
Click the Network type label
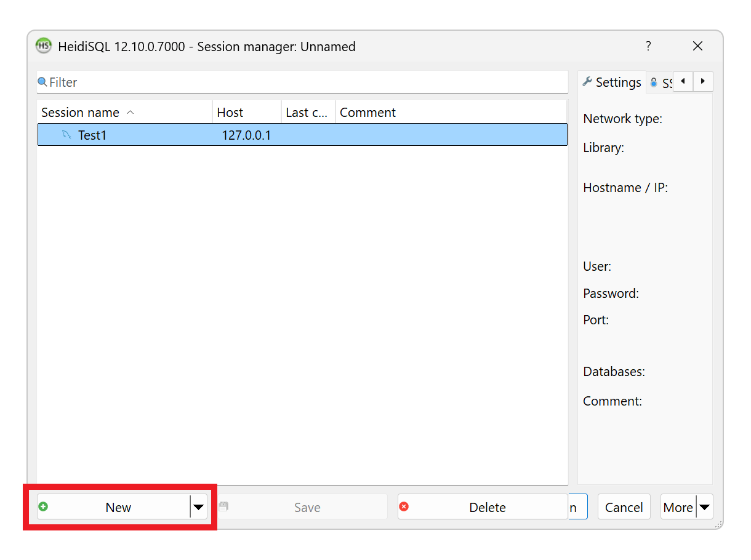tap(622, 119)
